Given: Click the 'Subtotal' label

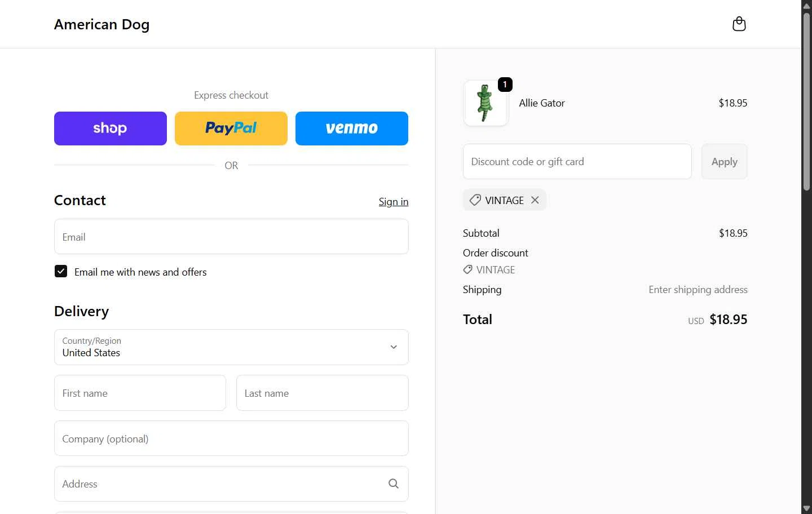Looking at the screenshot, I should [x=481, y=233].
